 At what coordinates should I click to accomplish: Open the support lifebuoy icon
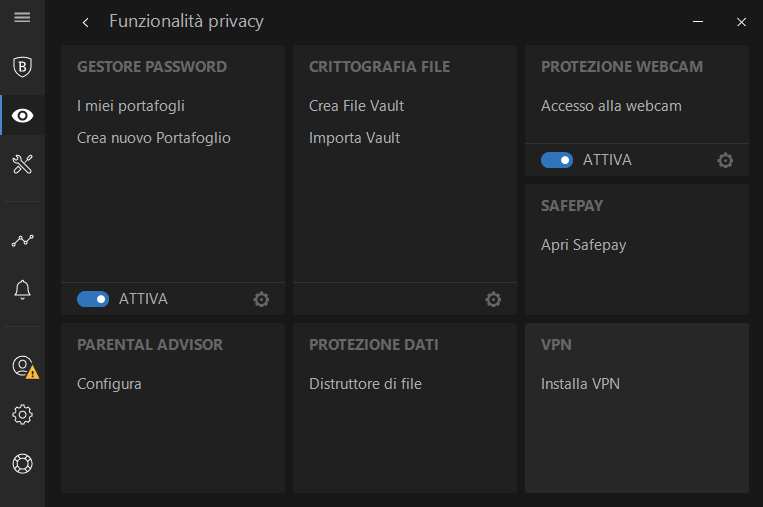pyautogui.click(x=22, y=463)
